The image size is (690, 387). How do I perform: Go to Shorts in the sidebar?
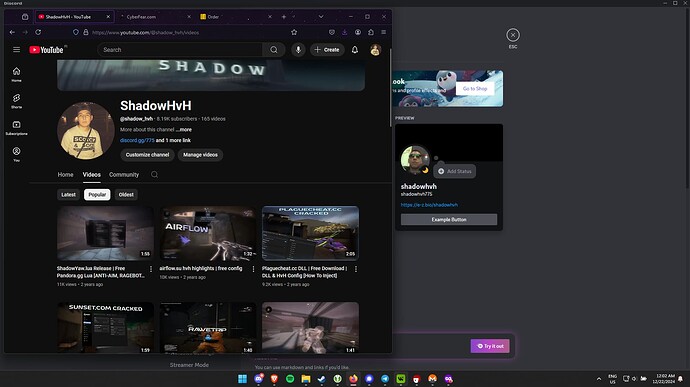click(16, 101)
